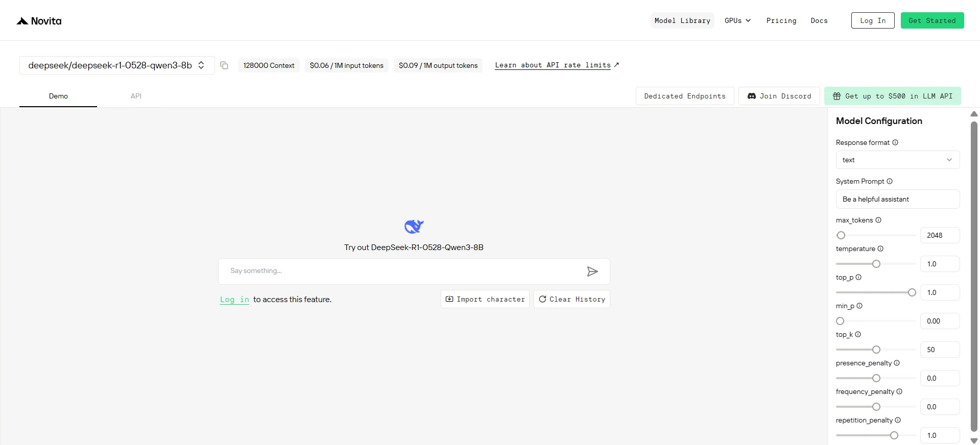Follow Learn about API rate limits link

[x=557, y=65]
